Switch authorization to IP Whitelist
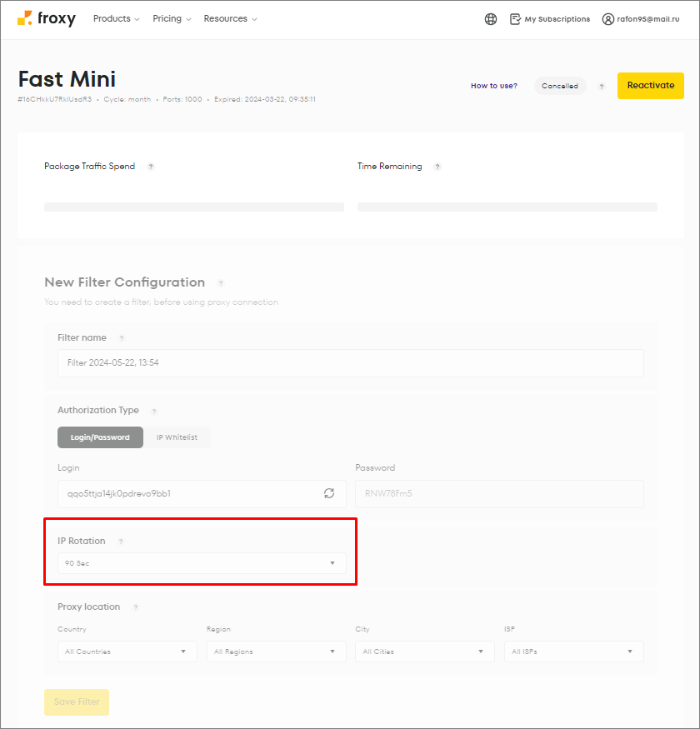700x729 pixels. coord(177,437)
